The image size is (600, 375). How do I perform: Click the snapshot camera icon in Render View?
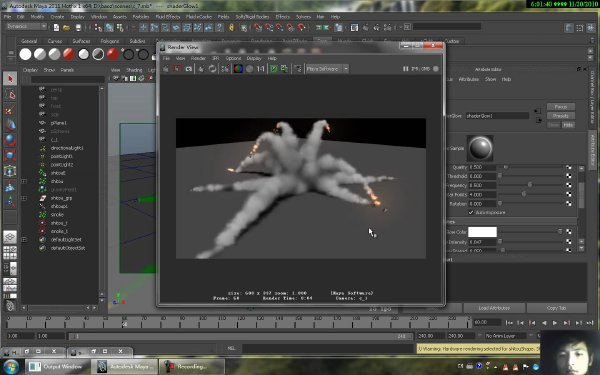coord(189,69)
